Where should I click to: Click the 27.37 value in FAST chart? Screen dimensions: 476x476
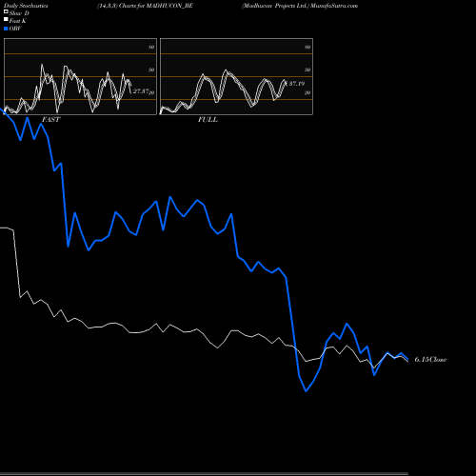pos(141,91)
